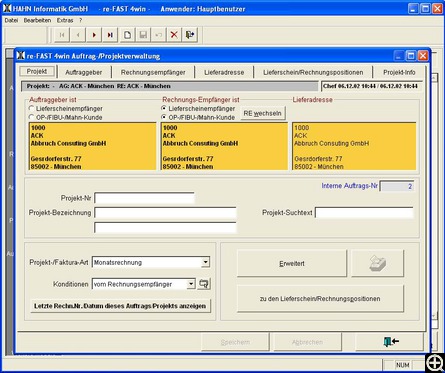The width and height of the screenshot is (445, 373).
Task: Click the Abbrechen button
Action: 307,342
